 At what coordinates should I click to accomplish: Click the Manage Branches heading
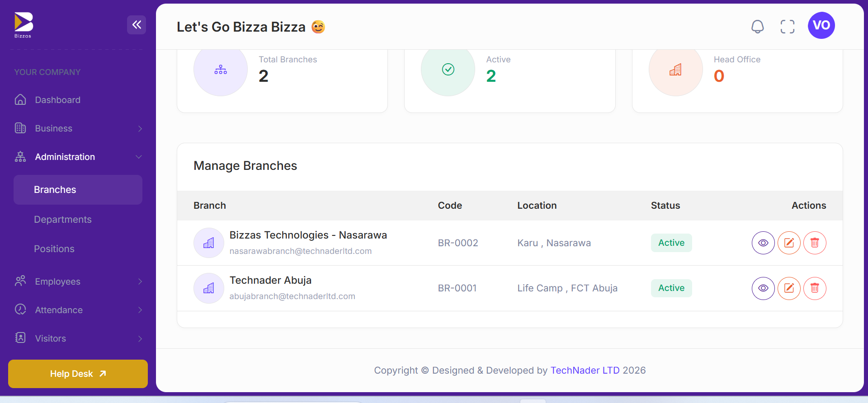pos(245,166)
